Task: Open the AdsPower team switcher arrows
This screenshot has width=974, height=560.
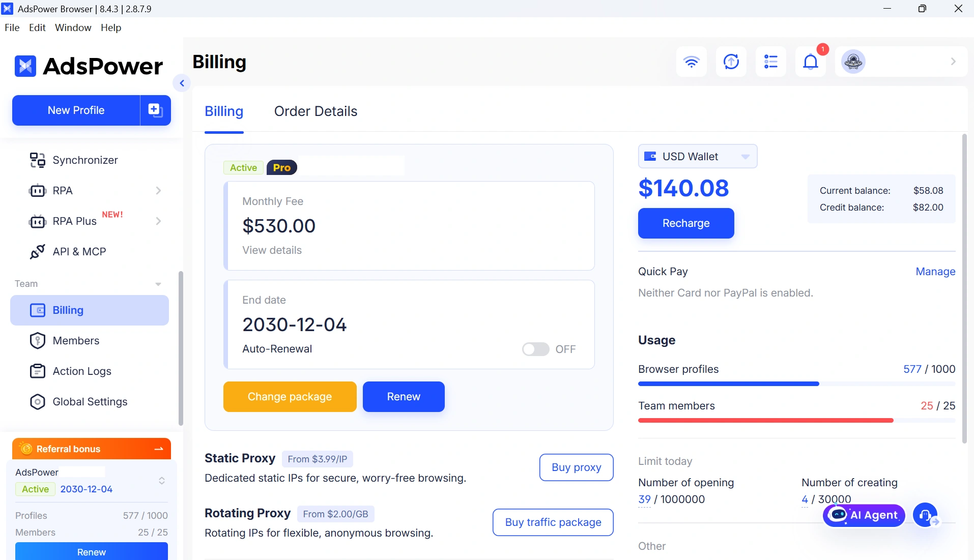Action: [x=162, y=481]
